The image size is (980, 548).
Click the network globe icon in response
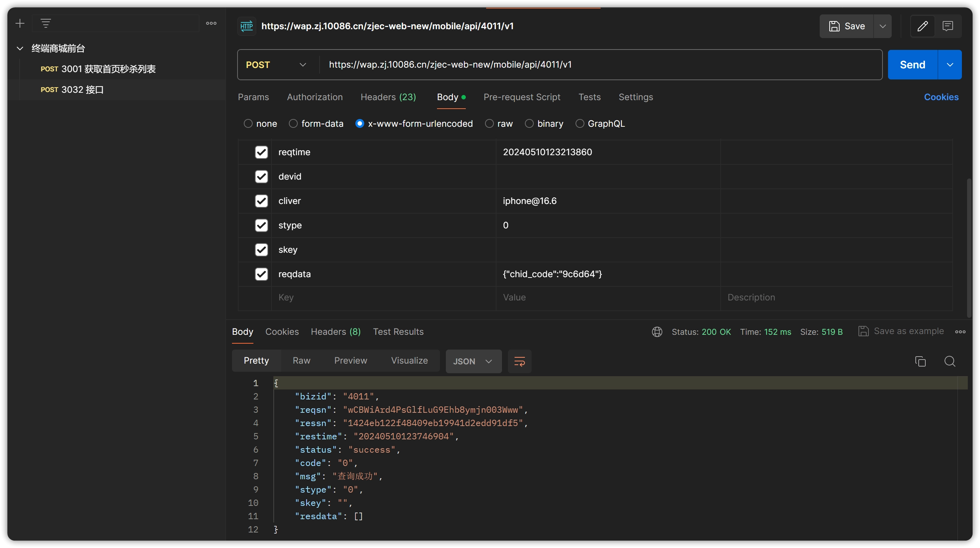point(657,332)
